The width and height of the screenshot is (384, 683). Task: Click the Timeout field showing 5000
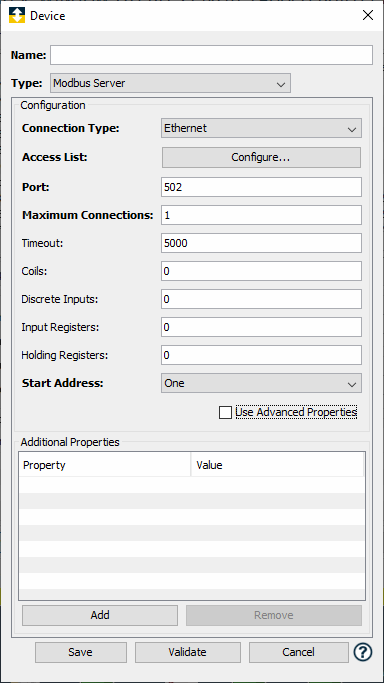coord(261,243)
